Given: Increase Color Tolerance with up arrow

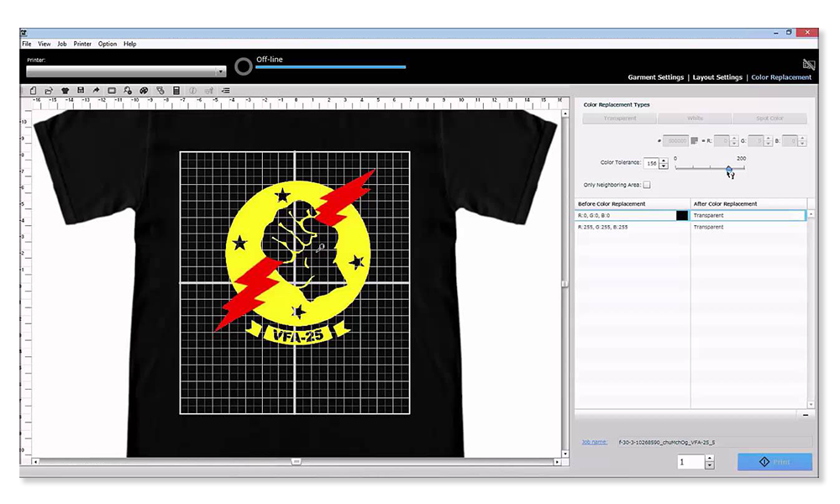Looking at the screenshot, I should click(x=664, y=160).
